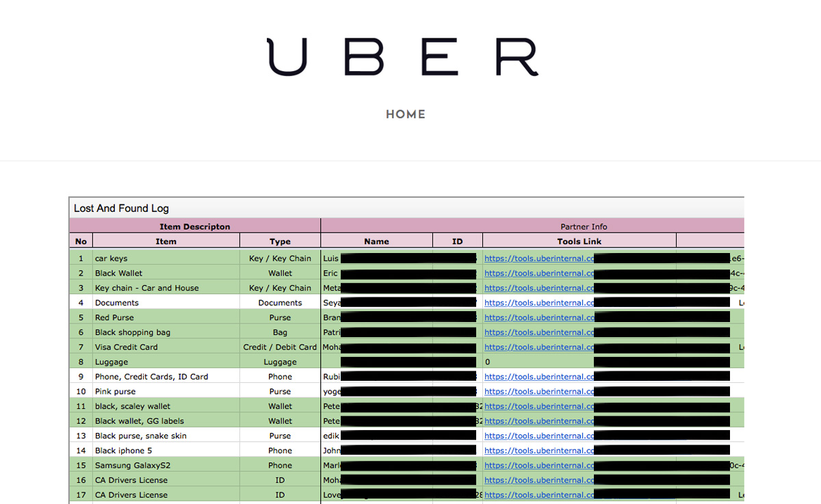The width and height of the screenshot is (821, 504).
Task: Open tools link in 'Red Purse' row
Action: pyautogui.click(x=539, y=318)
